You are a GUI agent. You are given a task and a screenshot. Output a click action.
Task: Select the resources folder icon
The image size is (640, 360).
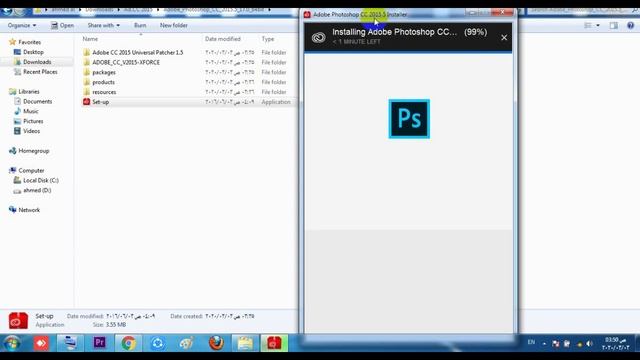87,92
